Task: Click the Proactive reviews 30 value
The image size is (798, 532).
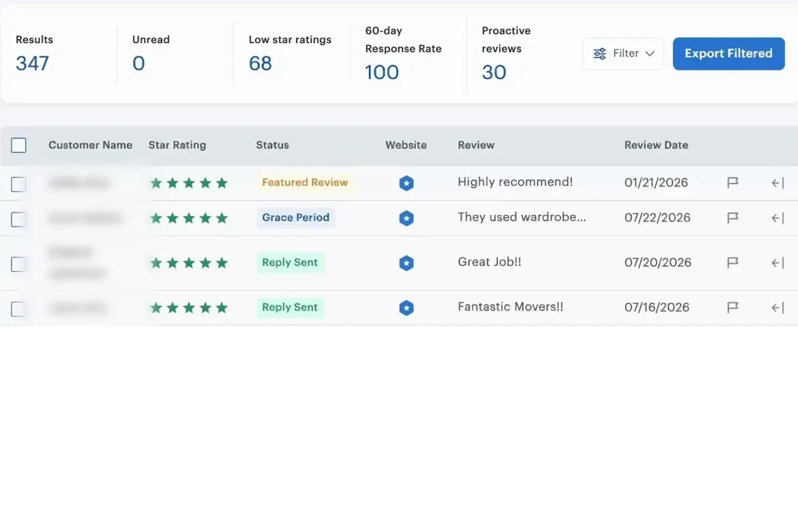Action: pyautogui.click(x=494, y=72)
